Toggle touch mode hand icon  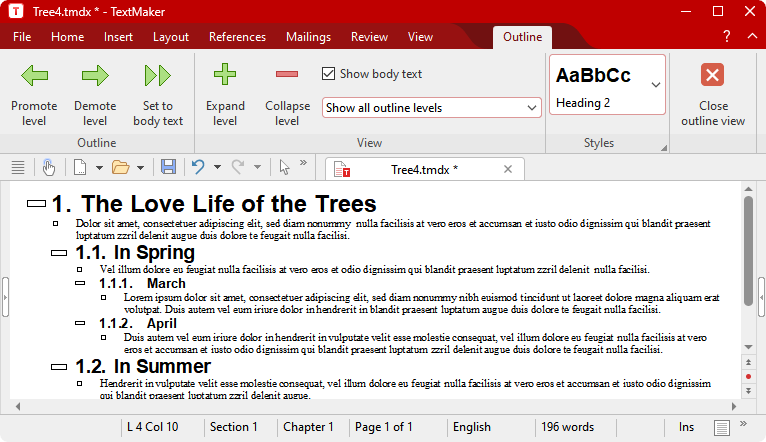48,167
